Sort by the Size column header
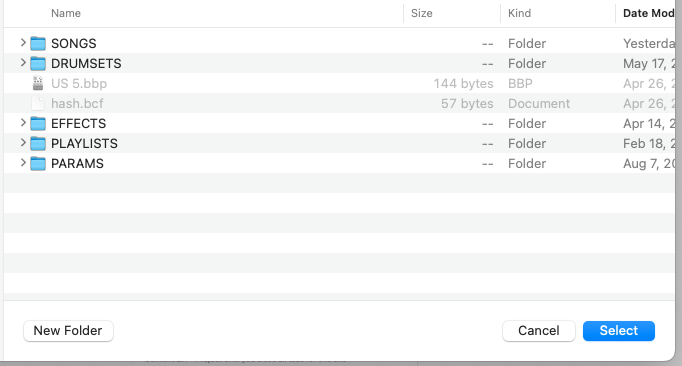682x366 pixels. [421, 13]
